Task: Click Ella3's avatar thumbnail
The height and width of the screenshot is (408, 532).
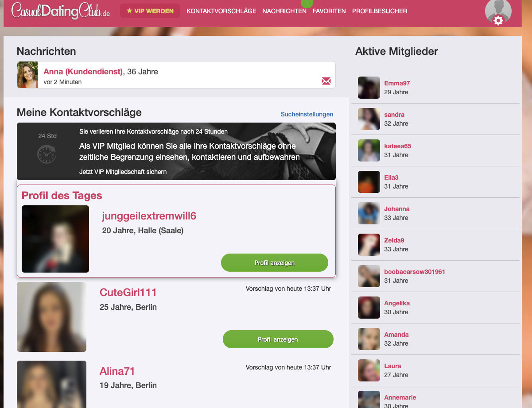Action: click(x=369, y=182)
